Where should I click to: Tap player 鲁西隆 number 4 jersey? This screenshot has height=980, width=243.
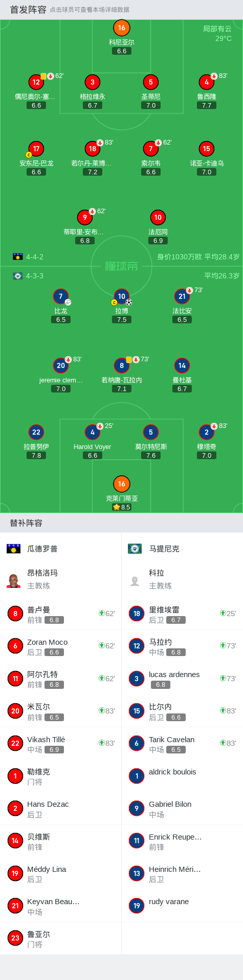click(x=206, y=82)
